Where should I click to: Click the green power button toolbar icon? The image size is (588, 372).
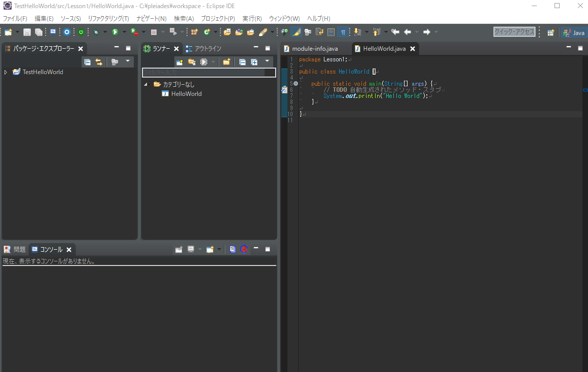(x=81, y=32)
